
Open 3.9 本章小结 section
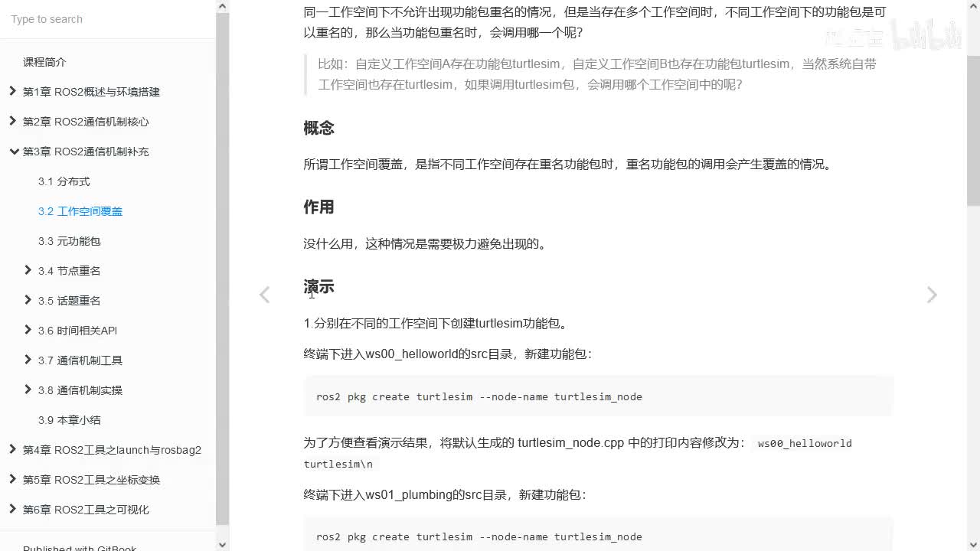click(70, 420)
